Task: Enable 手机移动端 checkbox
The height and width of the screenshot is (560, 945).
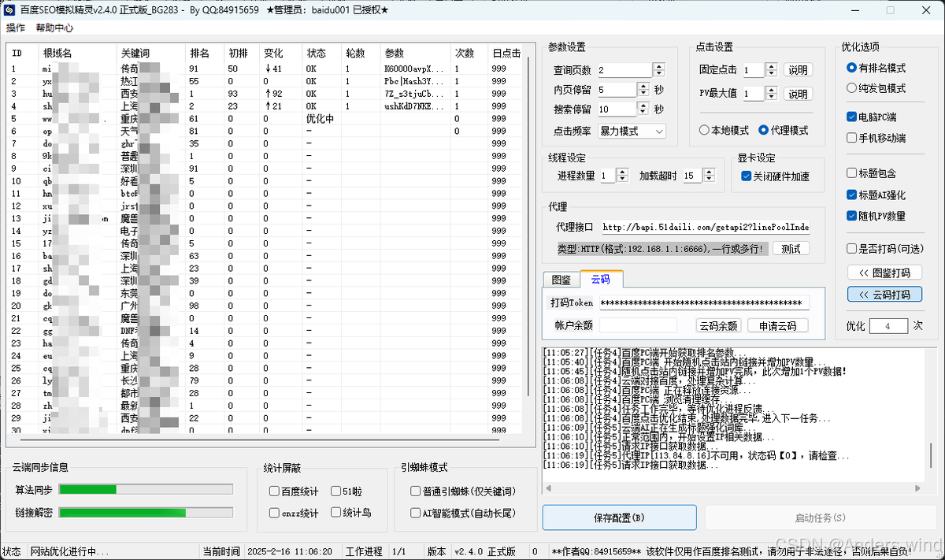Action: coord(852,138)
